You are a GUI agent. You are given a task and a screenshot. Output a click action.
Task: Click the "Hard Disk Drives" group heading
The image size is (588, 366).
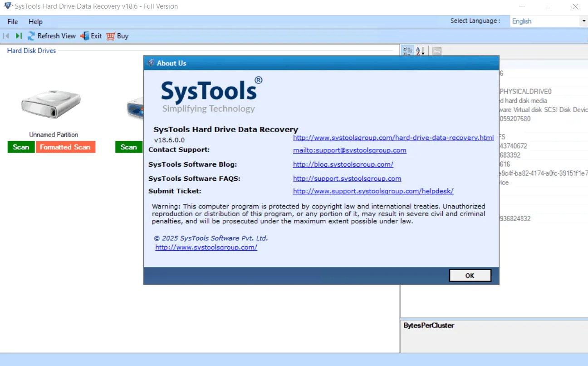32,51
